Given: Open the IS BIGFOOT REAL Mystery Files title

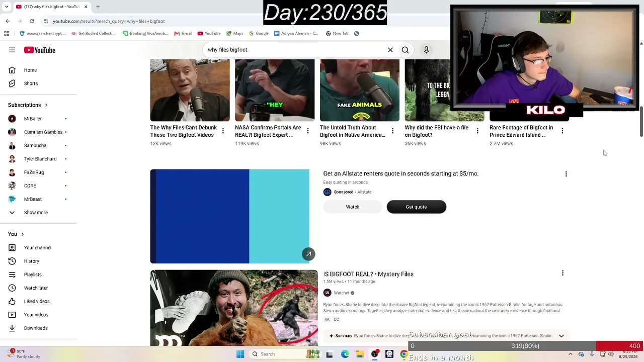Looking at the screenshot, I should (x=368, y=274).
